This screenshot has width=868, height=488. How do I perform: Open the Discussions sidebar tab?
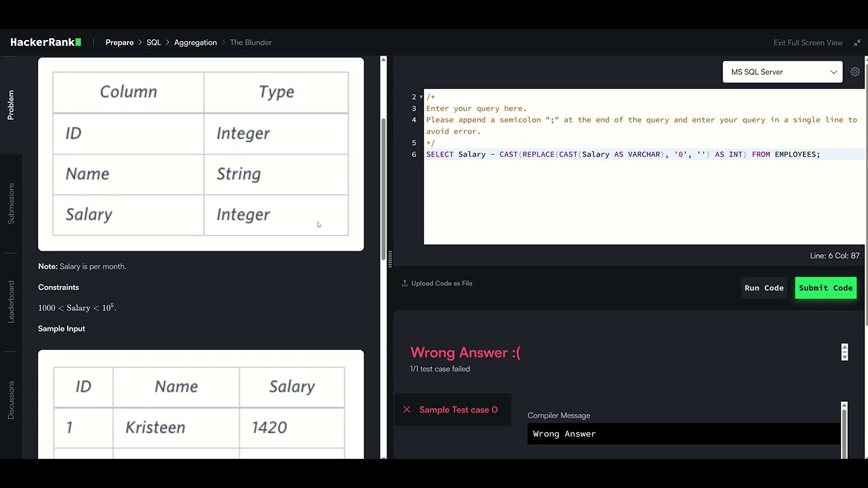pyautogui.click(x=11, y=400)
